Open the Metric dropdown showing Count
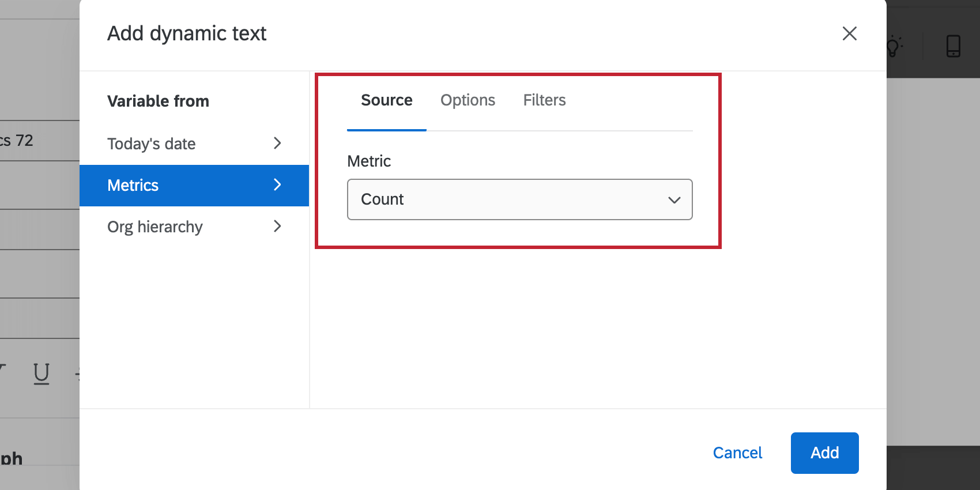 pos(519,199)
